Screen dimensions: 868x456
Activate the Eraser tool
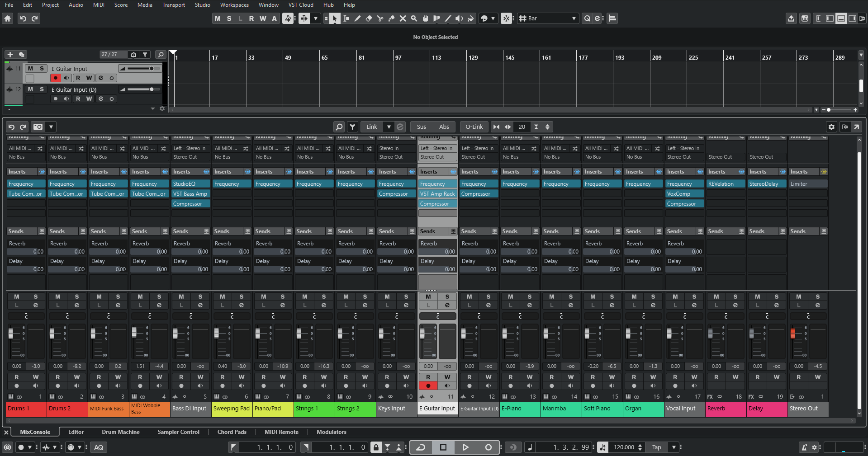369,19
